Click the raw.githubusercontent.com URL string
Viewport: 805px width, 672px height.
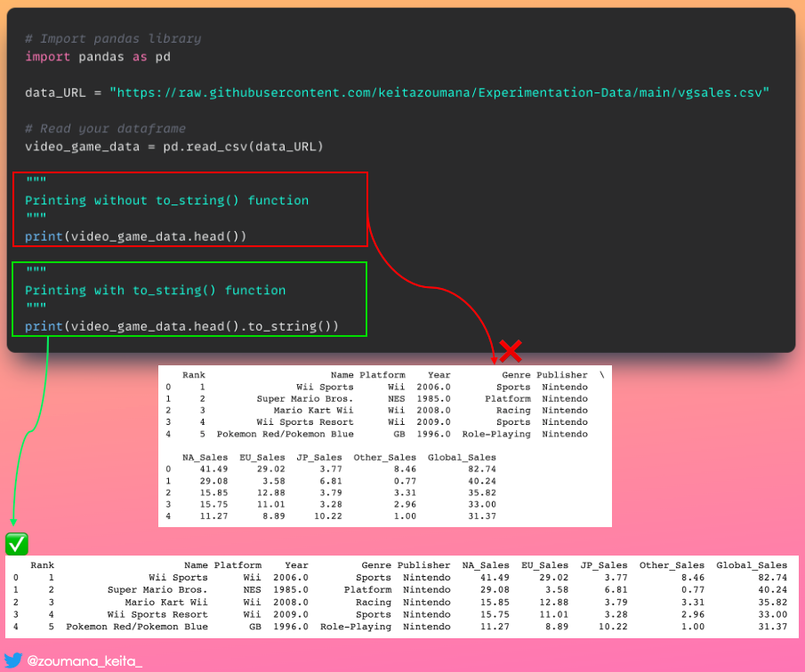(439, 92)
